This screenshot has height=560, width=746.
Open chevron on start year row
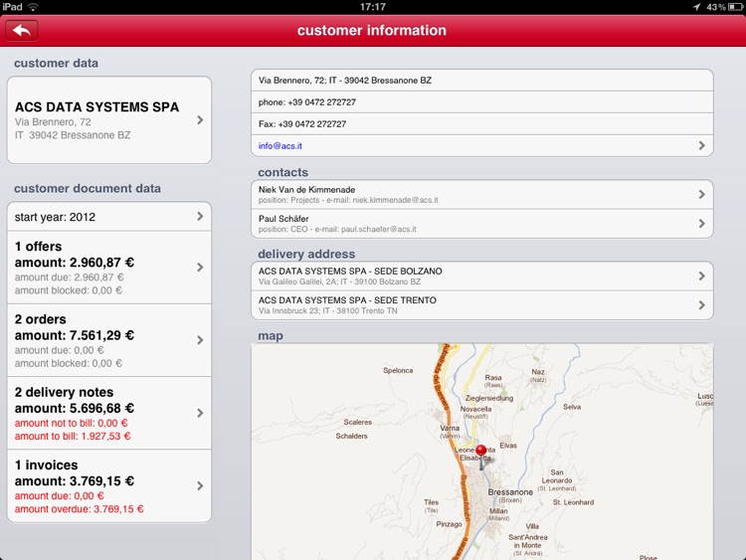tap(200, 217)
